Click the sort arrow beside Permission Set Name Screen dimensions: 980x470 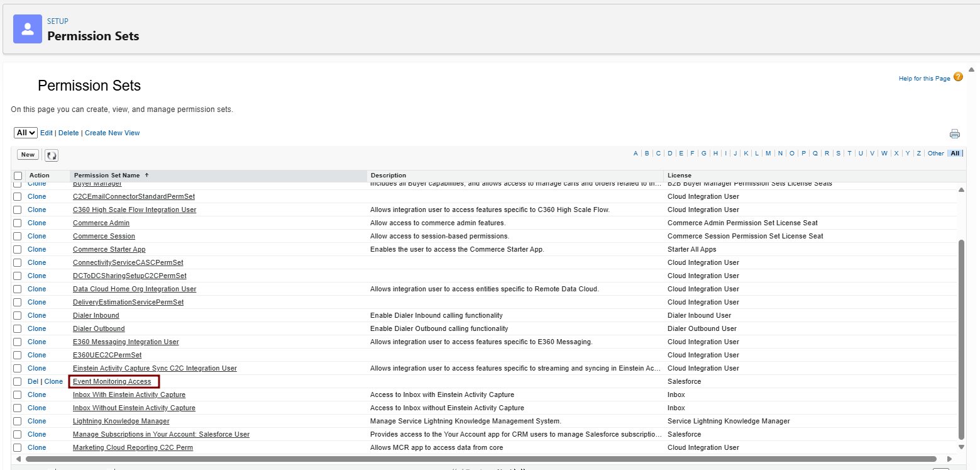pos(147,175)
